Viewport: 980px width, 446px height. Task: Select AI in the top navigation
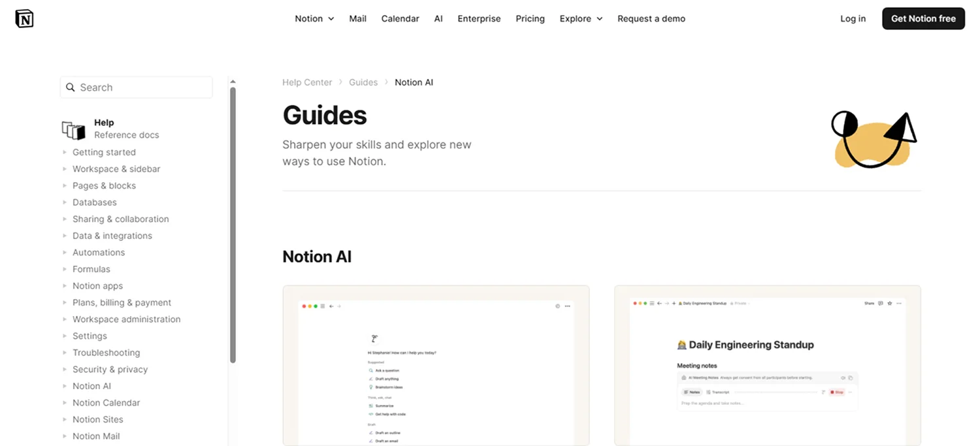438,19
